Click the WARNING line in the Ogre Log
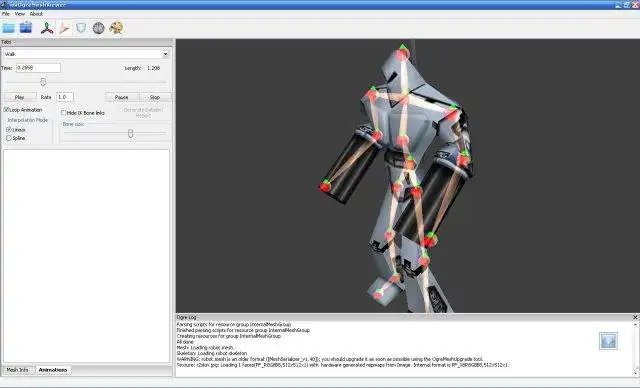The height and width of the screenshot is (388, 640). (x=329, y=359)
